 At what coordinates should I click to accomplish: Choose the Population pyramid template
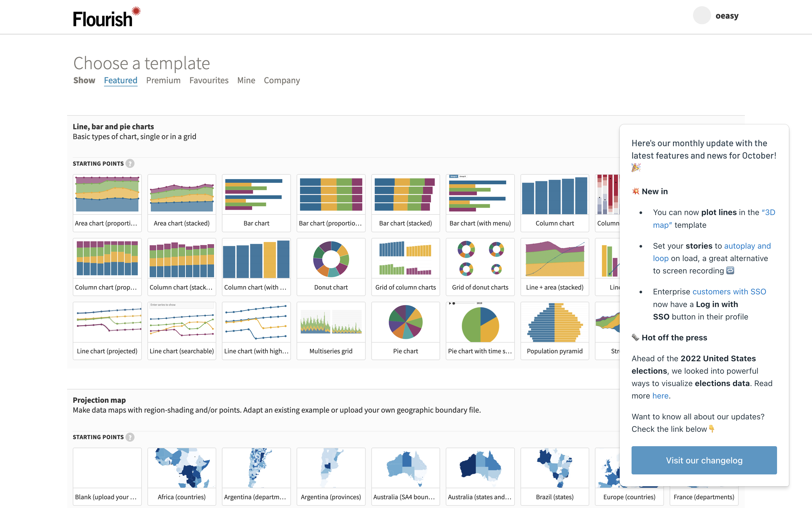pos(555,330)
